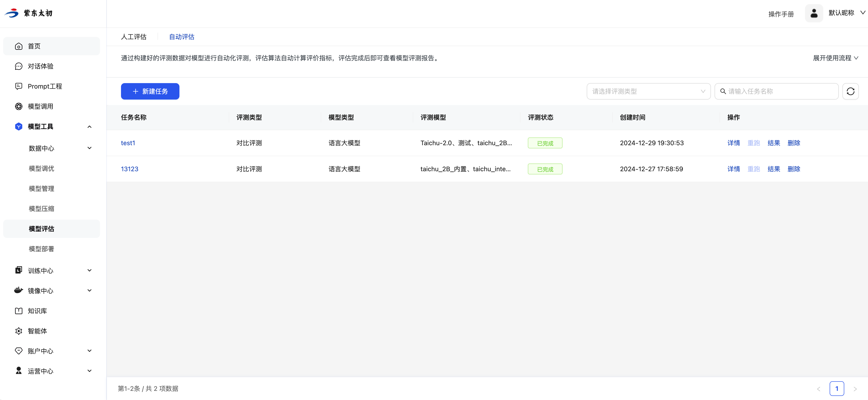This screenshot has width=868, height=400.
Task: Open the 请选择评测类型 dropdown
Action: pyautogui.click(x=648, y=91)
